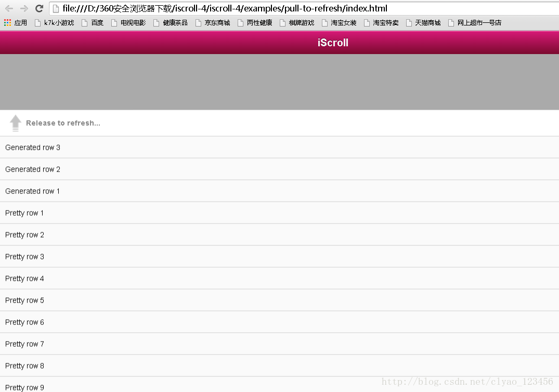Open the 淘宝特卖 bookmark
This screenshot has height=392, width=559.
[381, 23]
